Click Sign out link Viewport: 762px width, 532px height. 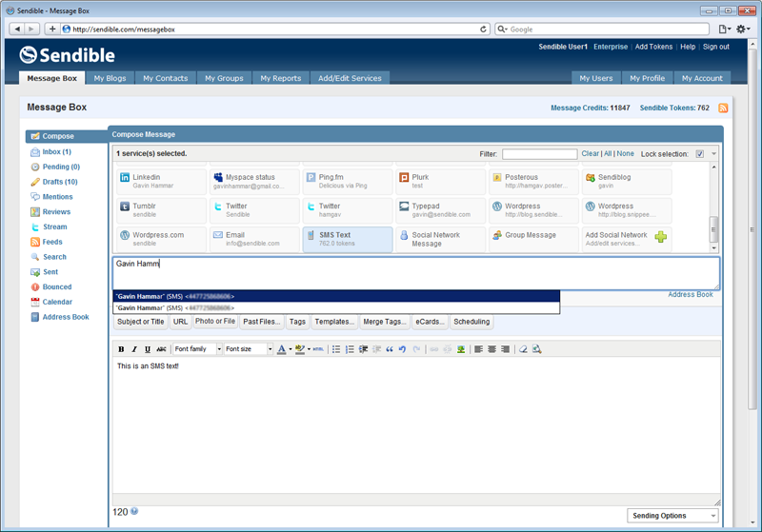716,47
